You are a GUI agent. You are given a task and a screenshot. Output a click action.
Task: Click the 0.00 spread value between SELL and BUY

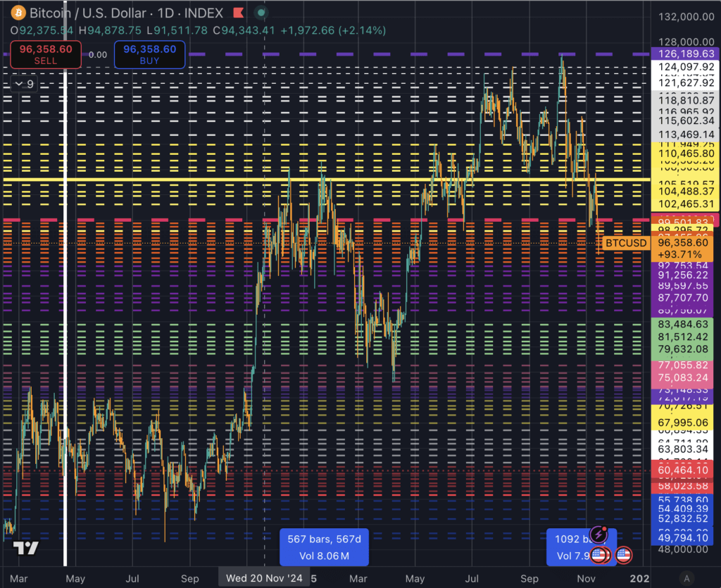coord(96,55)
